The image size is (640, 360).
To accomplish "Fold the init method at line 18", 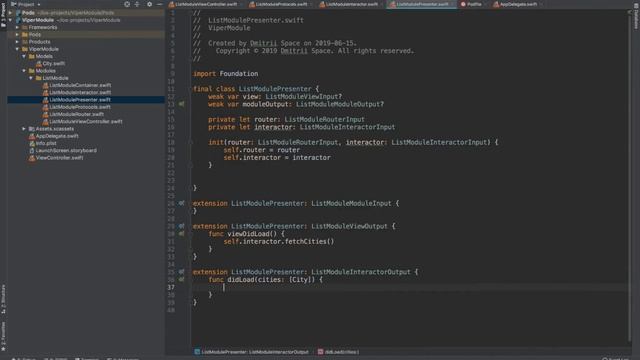I will [x=190, y=142].
